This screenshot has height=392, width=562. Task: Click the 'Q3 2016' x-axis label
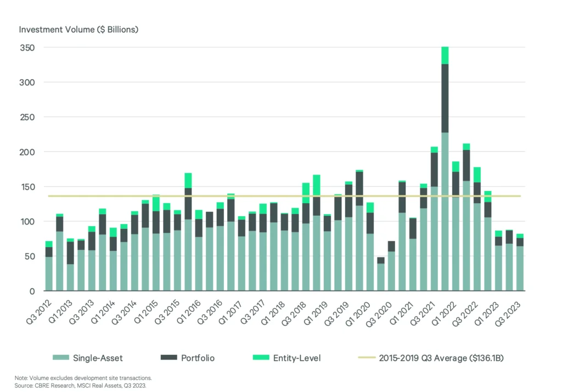coord(210,313)
